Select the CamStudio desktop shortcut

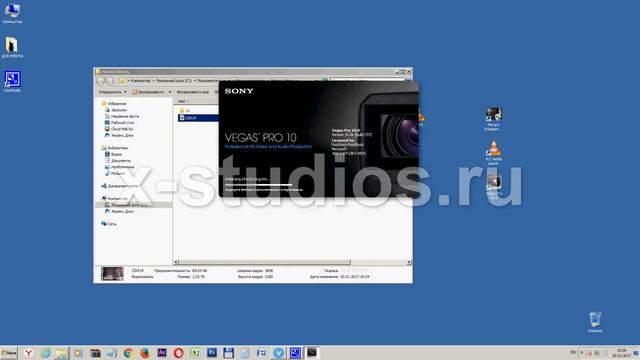tap(12, 82)
